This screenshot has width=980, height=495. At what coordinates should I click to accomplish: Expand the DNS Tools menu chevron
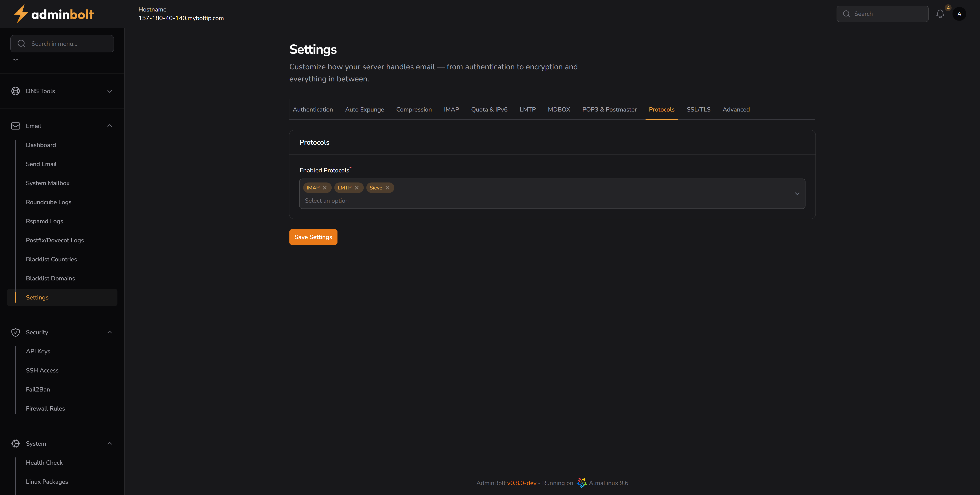[109, 91]
